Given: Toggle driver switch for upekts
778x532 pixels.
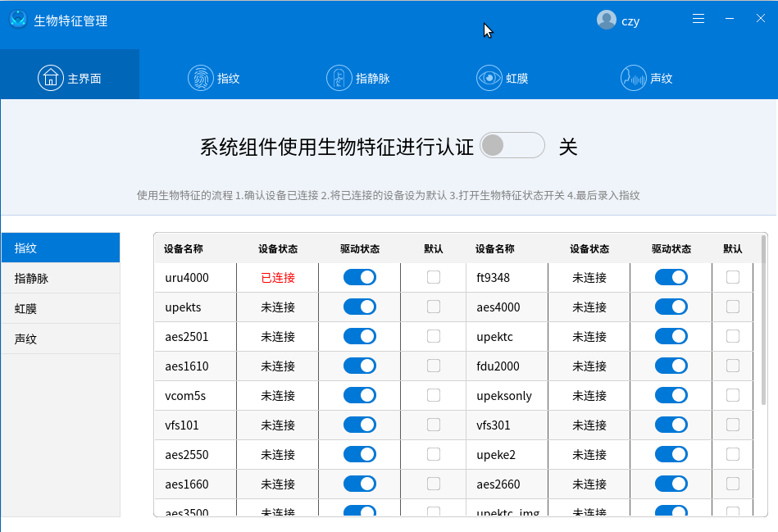Looking at the screenshot, I should click(360, 307).
